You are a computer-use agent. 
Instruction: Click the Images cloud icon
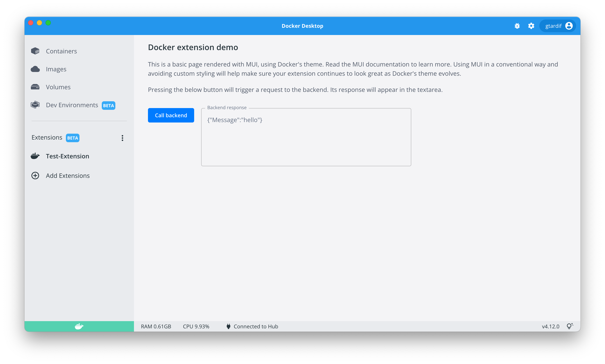tap(35, 69)
